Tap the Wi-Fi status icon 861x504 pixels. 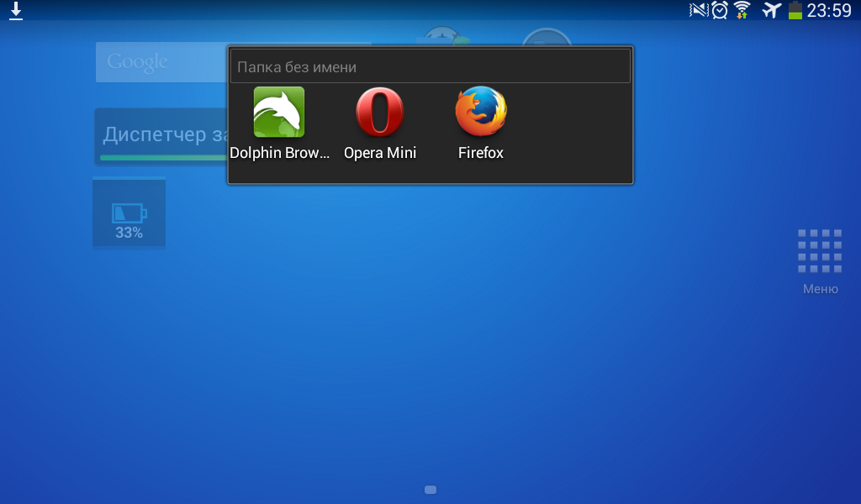(742, 10)
